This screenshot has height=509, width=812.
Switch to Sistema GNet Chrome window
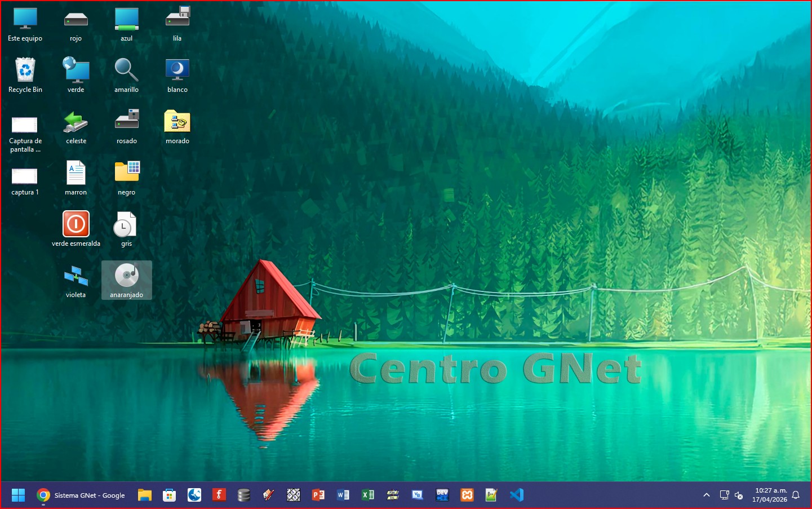(x=81, y=495)
